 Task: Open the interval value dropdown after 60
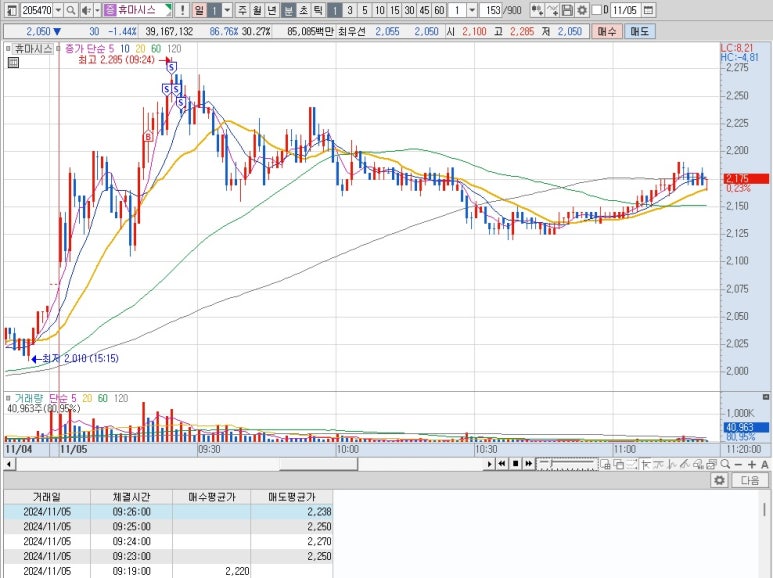pyautogui.click(x=472, y=10)
